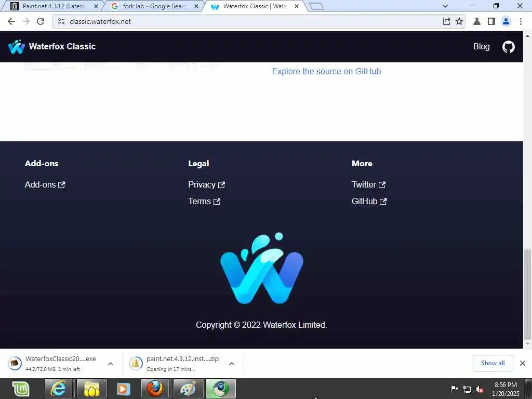Image resolution: width=532 pixels, height=399 pixels.
Task: Close the Waterfox Classic tab
Action: pyautogui.click(x=297, y=6)
